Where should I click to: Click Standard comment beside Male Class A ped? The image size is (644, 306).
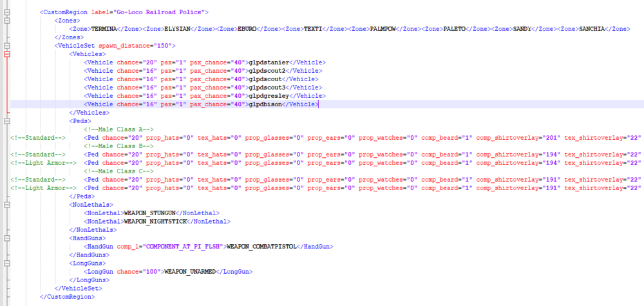(38, 138)
